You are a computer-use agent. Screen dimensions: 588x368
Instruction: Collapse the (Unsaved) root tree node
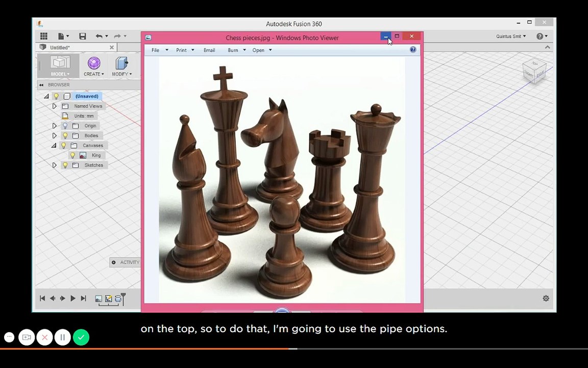[x=46, y=96]
